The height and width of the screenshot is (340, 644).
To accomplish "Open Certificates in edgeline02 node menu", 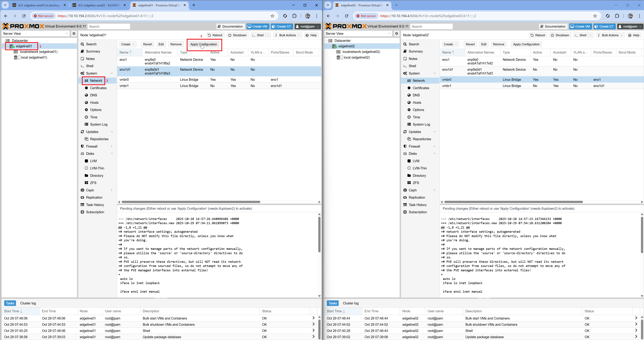I will click(420, 88).
